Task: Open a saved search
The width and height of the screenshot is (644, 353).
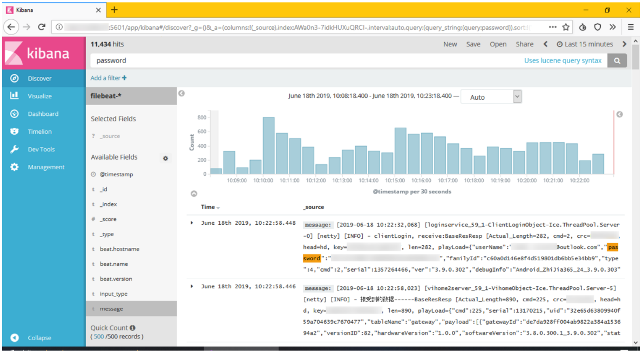Action: point(498,44)
